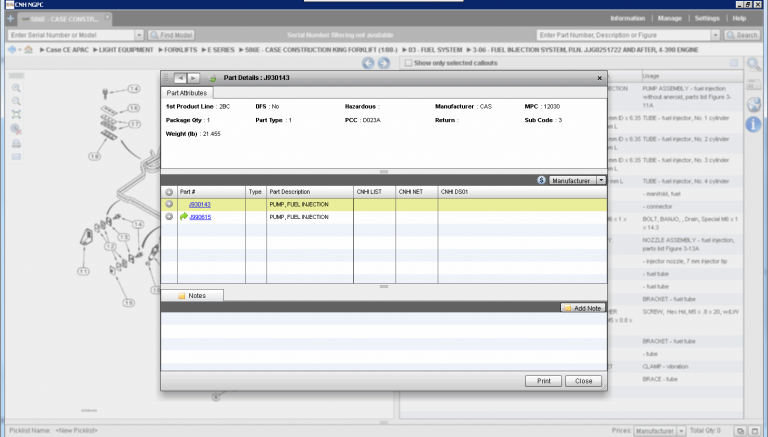Screen dimensions: 768x437
Task: Click the Part Number search input field
Action: tap(620, 35)
